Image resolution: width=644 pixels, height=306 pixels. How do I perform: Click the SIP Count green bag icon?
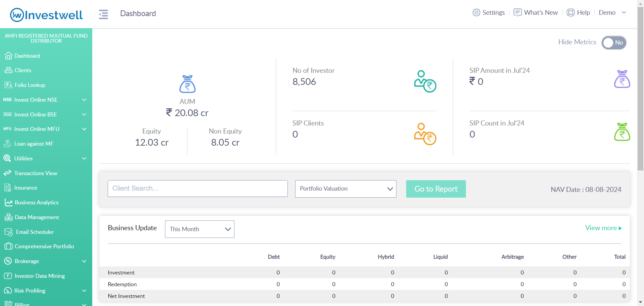[x=622, y=132]
